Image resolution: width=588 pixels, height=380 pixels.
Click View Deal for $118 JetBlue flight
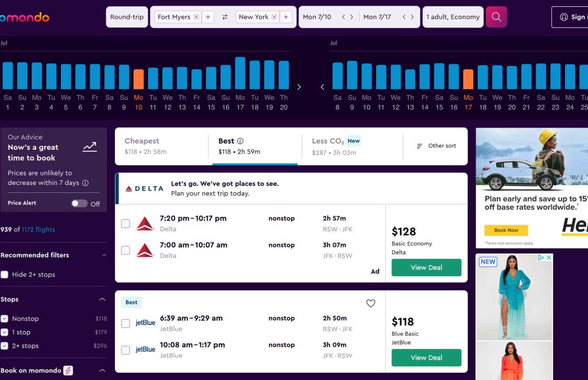(426, 358)
